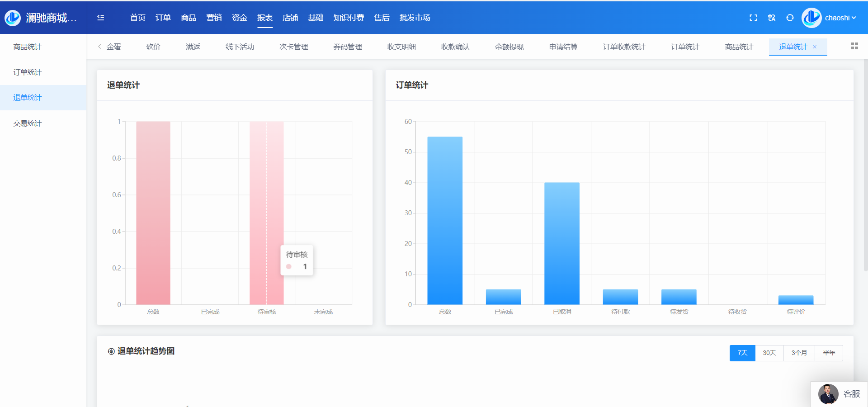
Task: Click the language translation icon
Action: tap(772, 18)
